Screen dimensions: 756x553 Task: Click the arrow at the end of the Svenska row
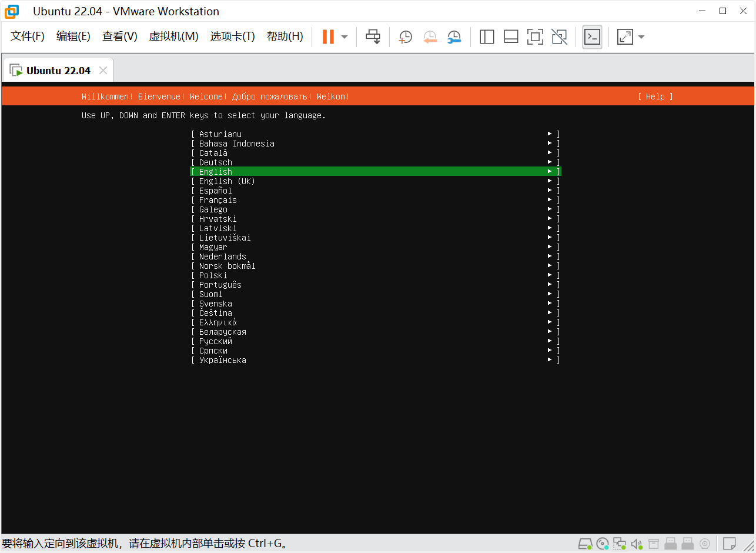pos(550,304)
